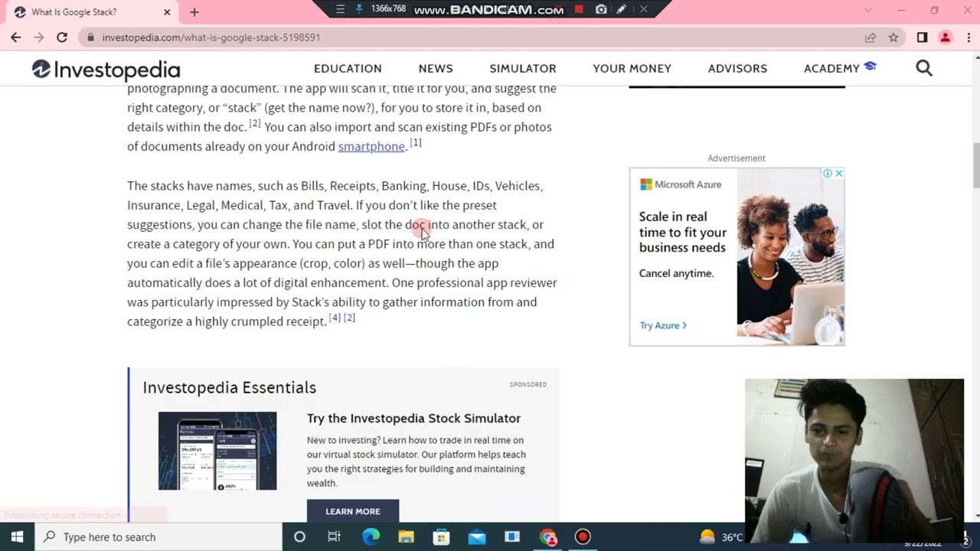Stop the Bandicam recording

[579, 9]
